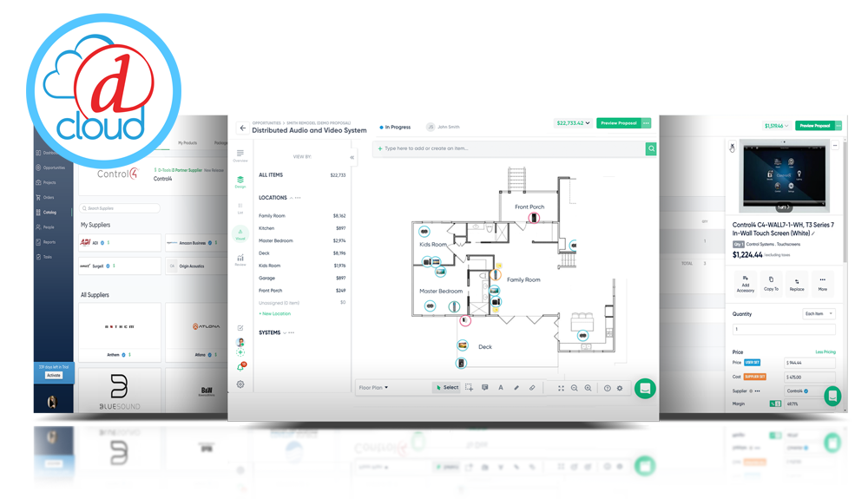Click the user avatar in the proposal sidebar

coord(240,343)
